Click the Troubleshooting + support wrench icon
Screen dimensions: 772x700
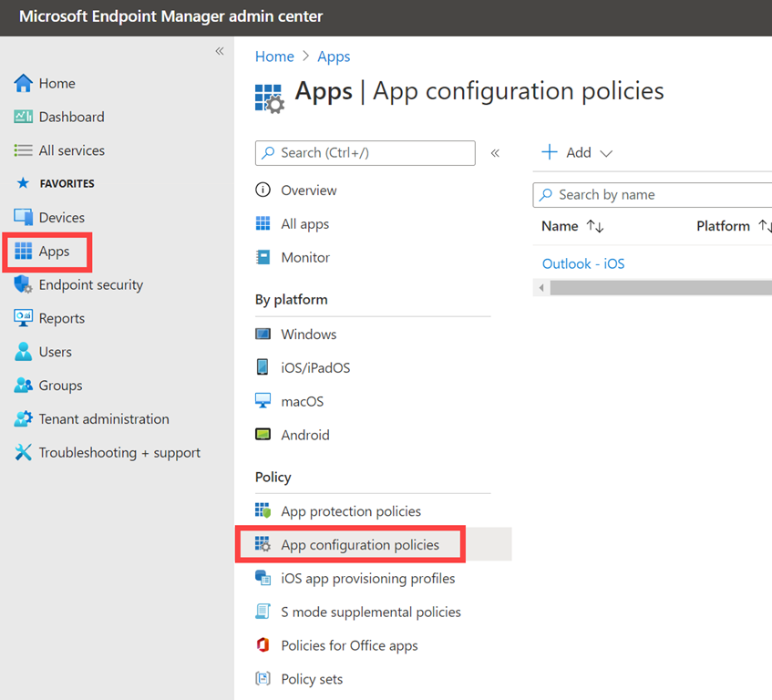[x=24, y=453]
